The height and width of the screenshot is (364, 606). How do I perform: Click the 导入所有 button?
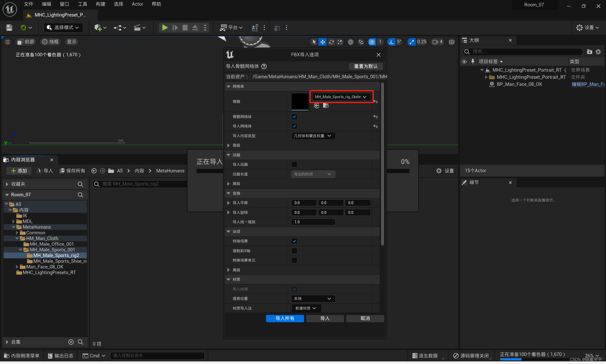285,318
